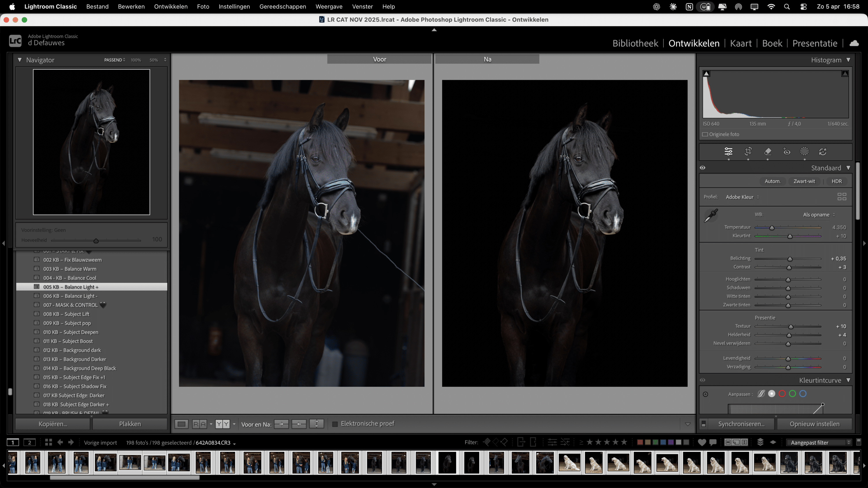
Task: Click the red flag reject filter icon
Action: click(504, 442)
